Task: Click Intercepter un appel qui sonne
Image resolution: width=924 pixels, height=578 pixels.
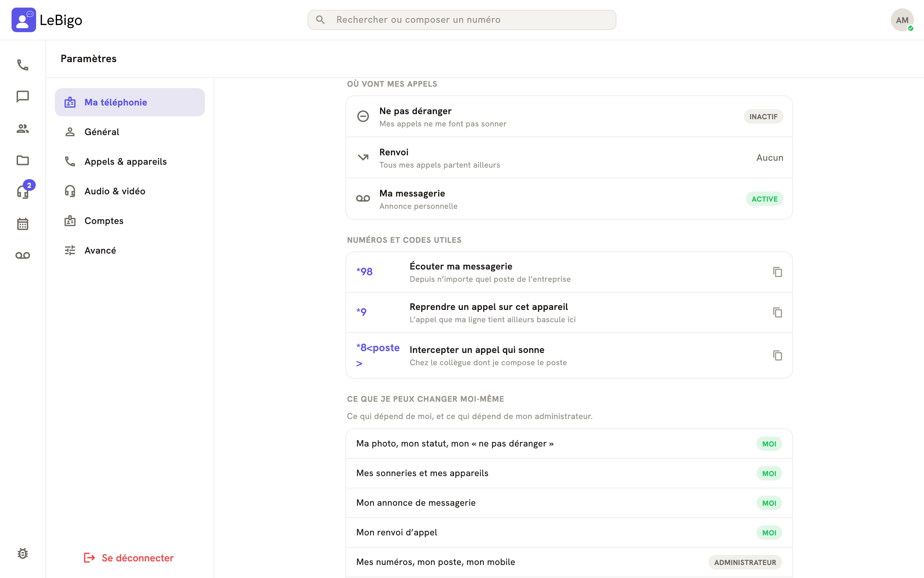Action: [569, 355]
